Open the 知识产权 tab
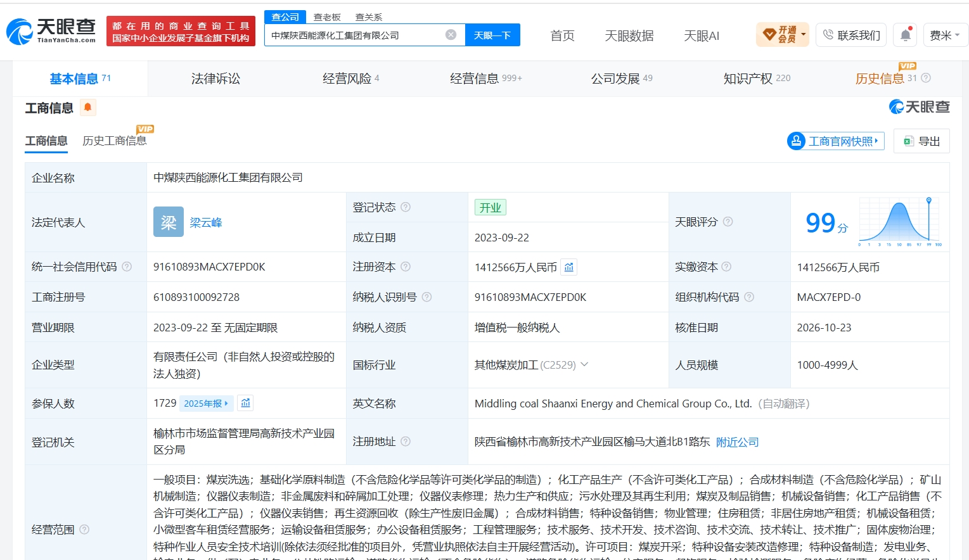The image size is (969, 560). pos(757,79)
